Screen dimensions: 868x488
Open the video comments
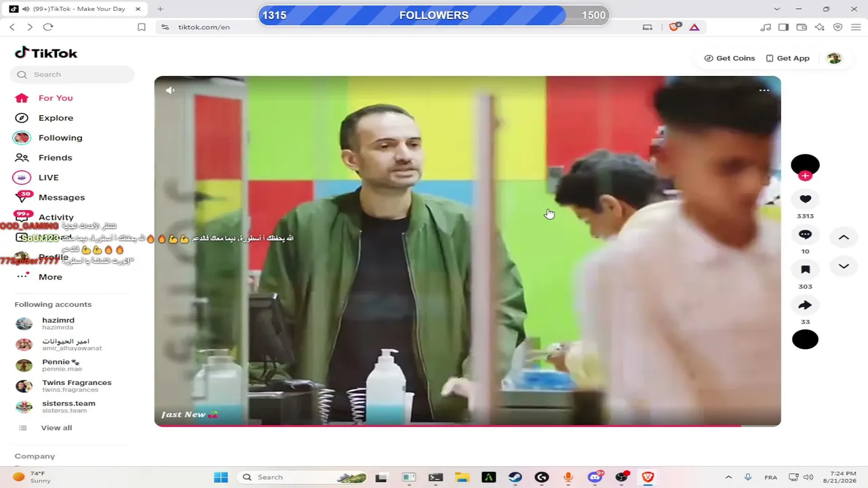[805, 235]
